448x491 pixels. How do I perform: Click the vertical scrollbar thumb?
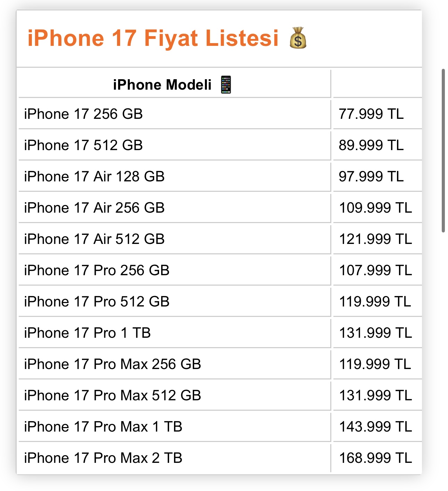(443, 150)
